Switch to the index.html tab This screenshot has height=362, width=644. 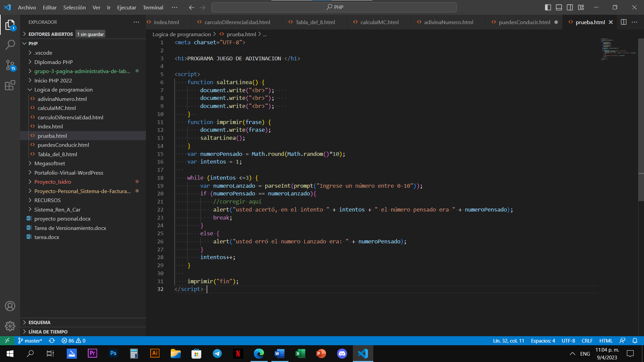pyautogui.click(x=166, y=22)
